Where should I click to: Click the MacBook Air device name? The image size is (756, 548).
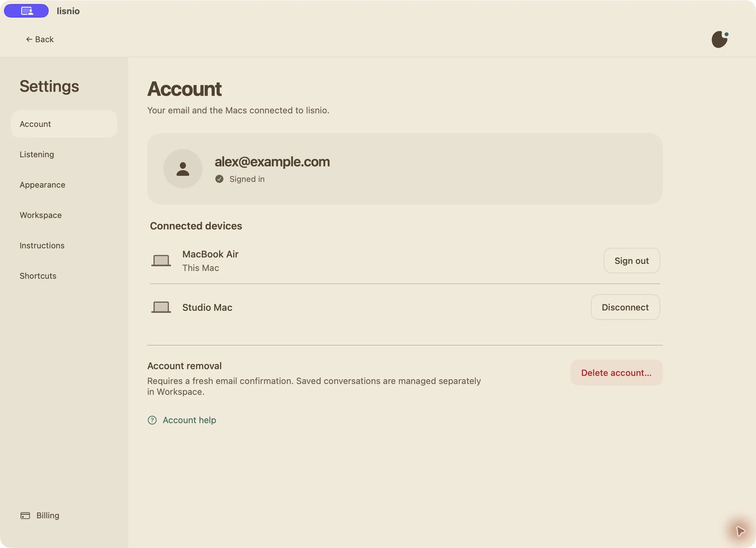coord(210,254)
